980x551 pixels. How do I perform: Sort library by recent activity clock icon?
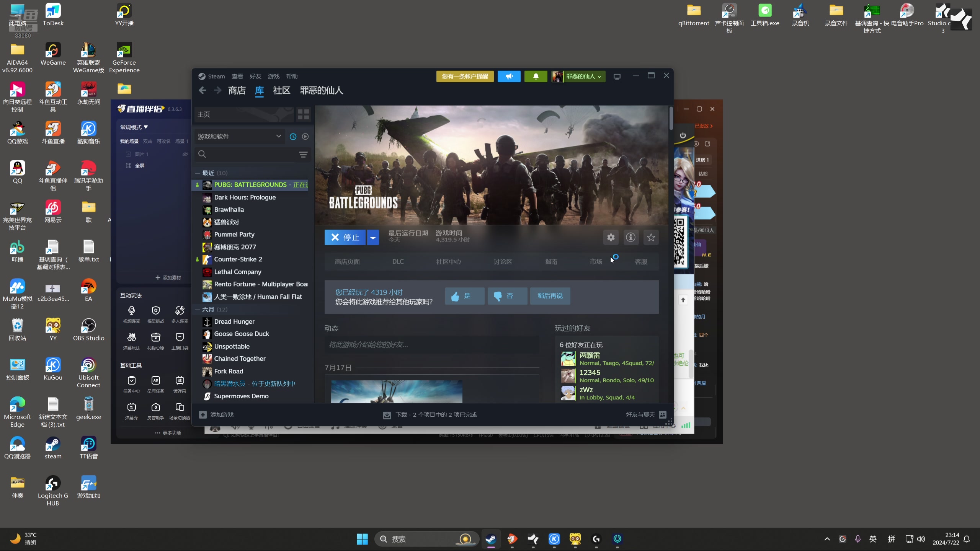tap(293, 137)
